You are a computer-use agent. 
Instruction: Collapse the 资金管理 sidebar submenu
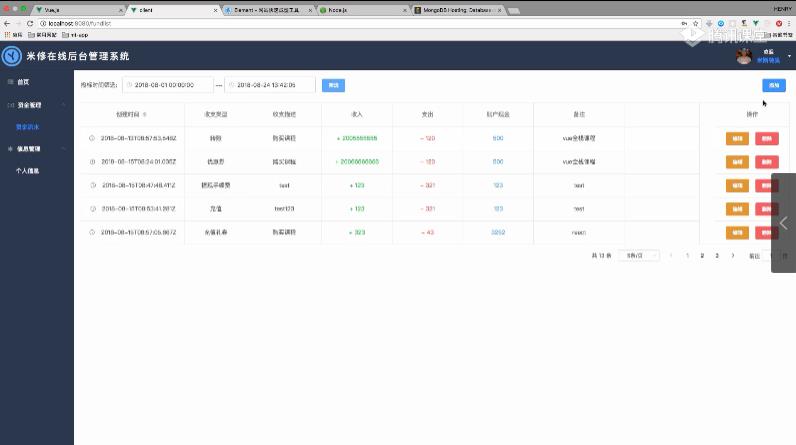[x=64, y=104]
